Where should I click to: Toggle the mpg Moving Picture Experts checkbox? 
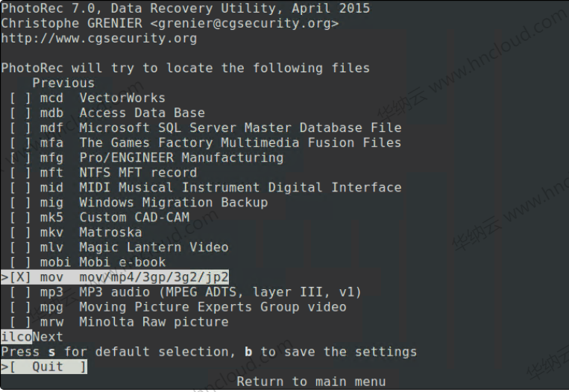click(x=20, y=307)
